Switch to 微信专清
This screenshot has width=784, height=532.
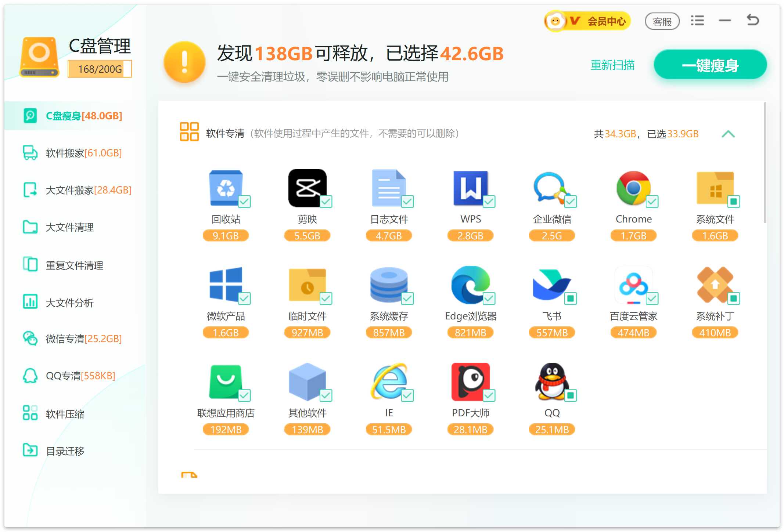(x=75, y=339)
